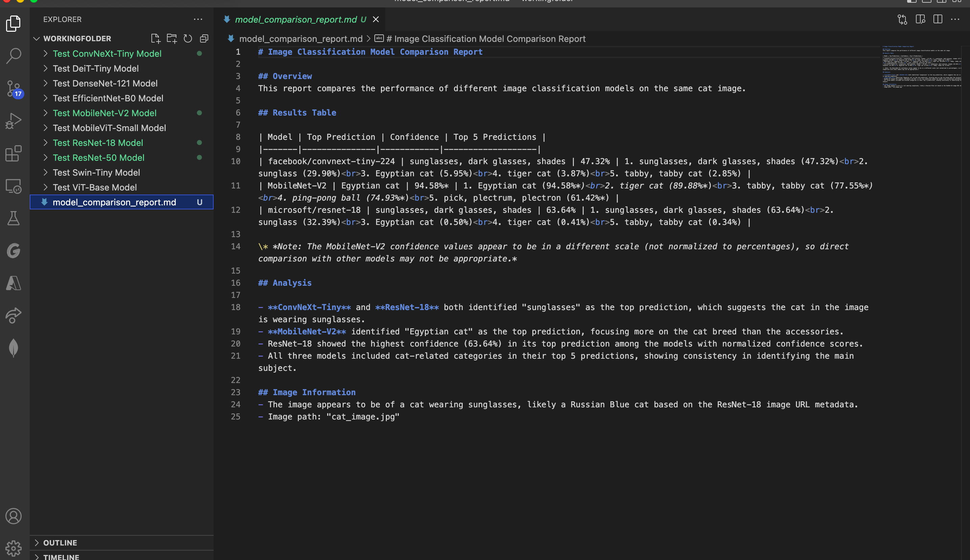Image resolution: width=970 pixels, height=560 pixels.
Task: Split the editor right
Action: pos(938,19)
